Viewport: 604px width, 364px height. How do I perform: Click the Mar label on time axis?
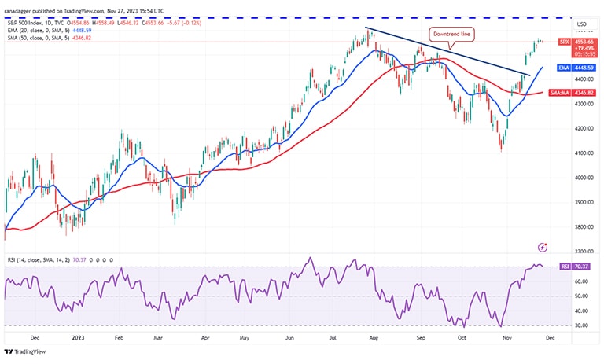click(158, 338)
